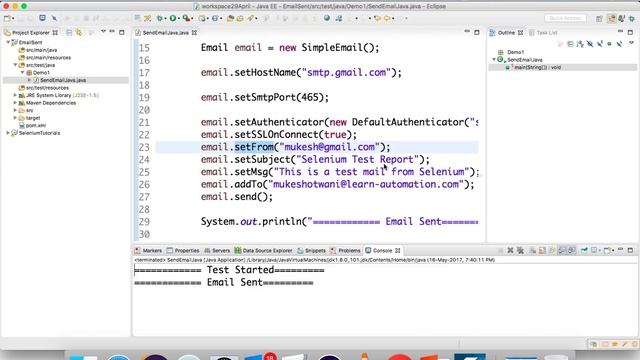Screen dimensions: 640x360
Task: Open the Servers tab
Action: [217, 251]
